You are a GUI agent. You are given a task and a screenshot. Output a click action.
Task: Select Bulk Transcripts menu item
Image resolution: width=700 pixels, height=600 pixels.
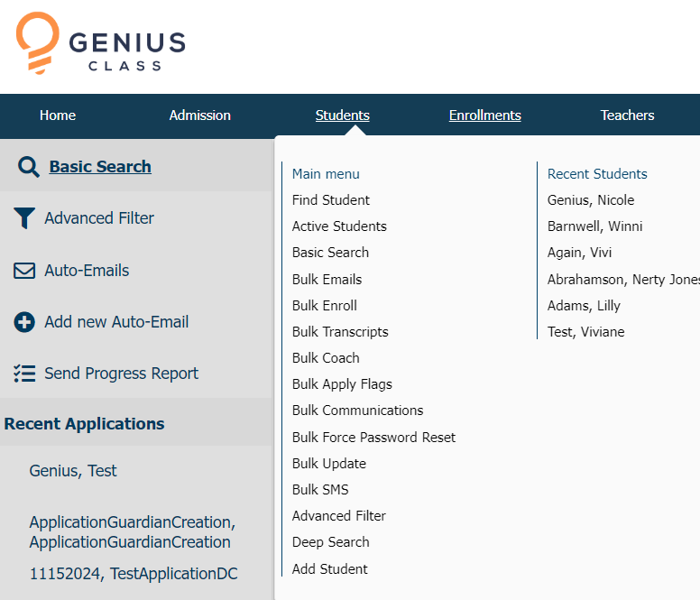[x=340, y=332]
